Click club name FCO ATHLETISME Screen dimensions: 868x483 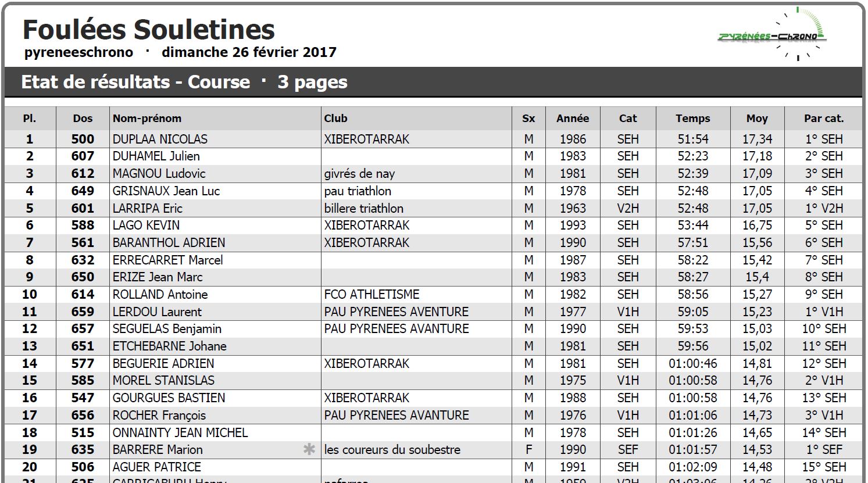click(x=372, y=294)
